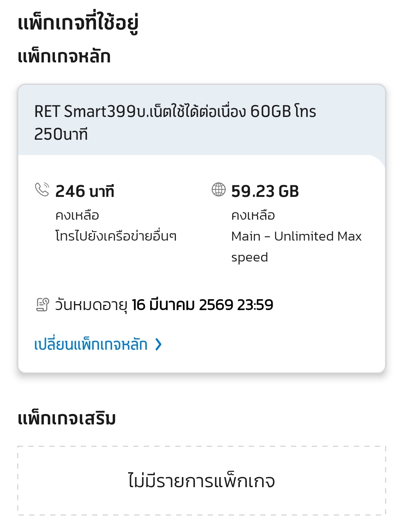The height and width of the screenshot is (532, 403).
Task: Tap the 250นาที line of package name
Action: 61,134
